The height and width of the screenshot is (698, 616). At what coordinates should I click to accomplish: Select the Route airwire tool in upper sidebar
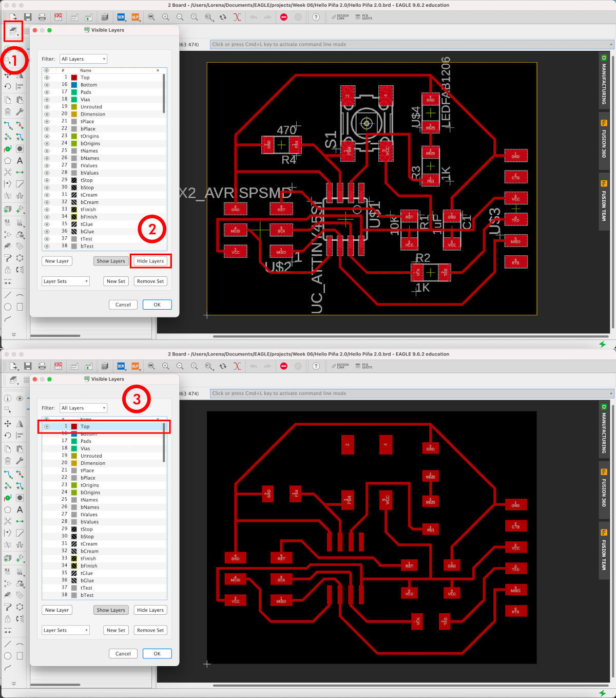8,125
